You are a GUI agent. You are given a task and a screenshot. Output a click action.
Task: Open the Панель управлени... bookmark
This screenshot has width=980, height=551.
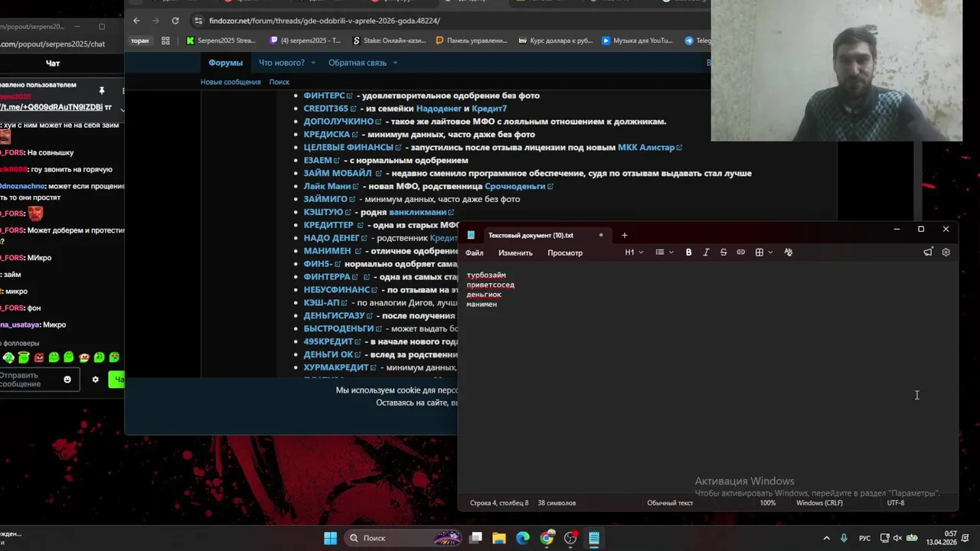(x=472, y=41)
